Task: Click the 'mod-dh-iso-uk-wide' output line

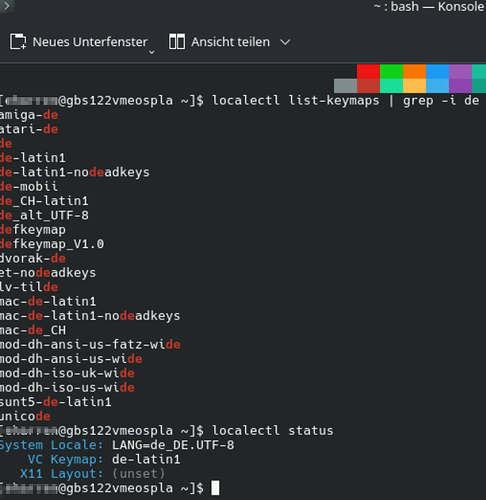Action: (x=67, y=373)
